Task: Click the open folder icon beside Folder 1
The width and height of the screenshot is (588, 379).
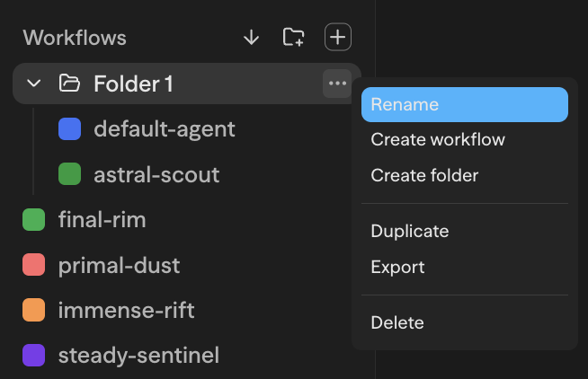Action: (69, 84)
